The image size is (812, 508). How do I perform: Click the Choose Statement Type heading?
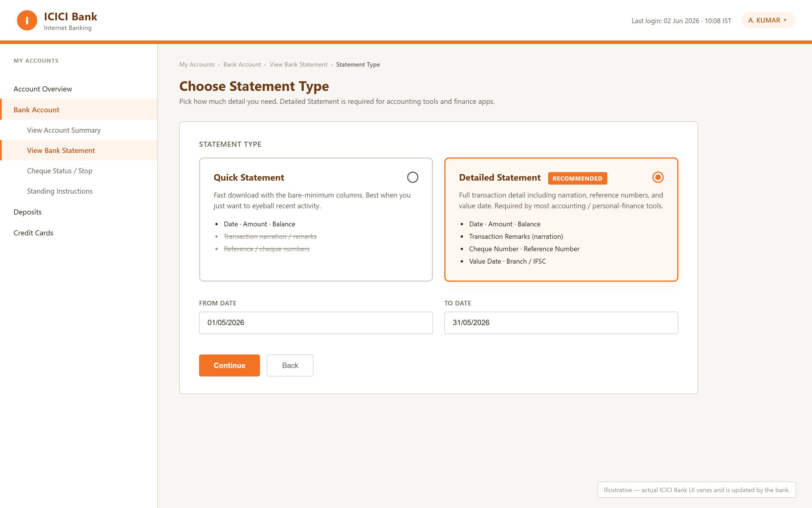click(x=254, y=86)
